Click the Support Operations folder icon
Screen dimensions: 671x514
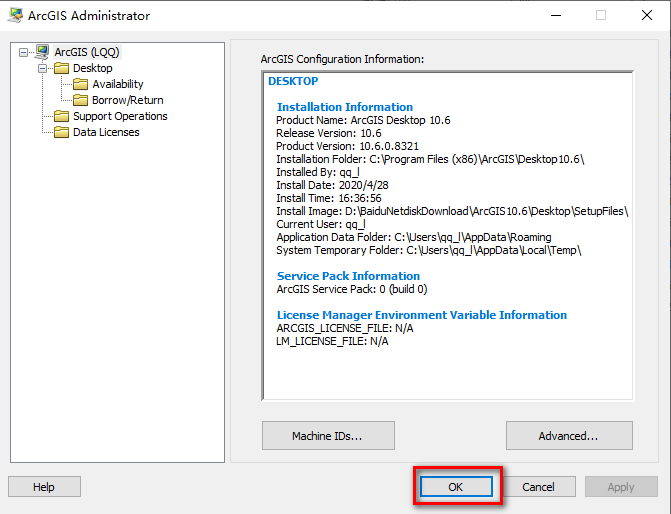61,116
